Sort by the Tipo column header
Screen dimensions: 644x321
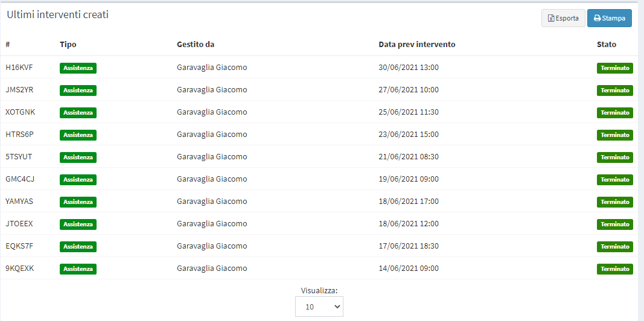pyautogui.click(x=68, y=44)
